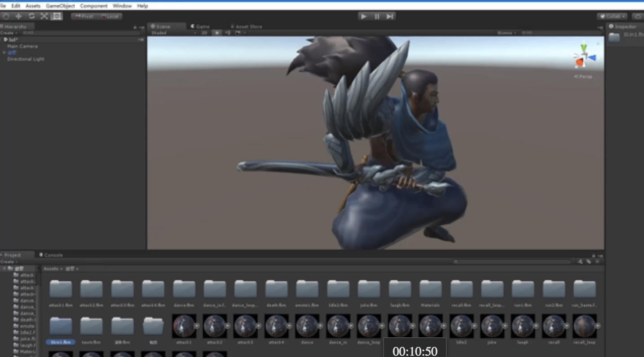Image resolution: width=644 pixels, height=357 pixels.
Task: Expand the attack2 model asset arrow
Action: pos(228,326)
